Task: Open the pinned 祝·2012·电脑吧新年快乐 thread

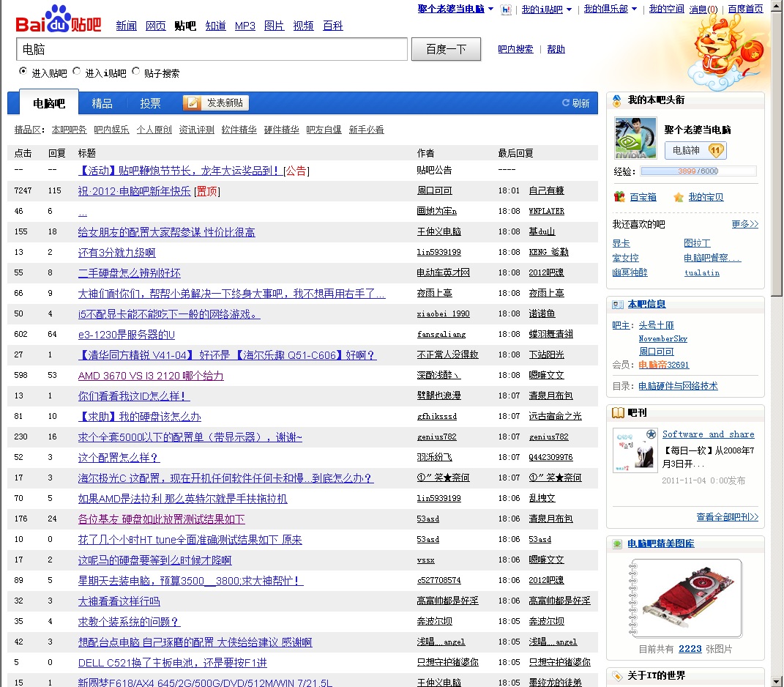Action: pyautogui.click(x=134, y=191)
